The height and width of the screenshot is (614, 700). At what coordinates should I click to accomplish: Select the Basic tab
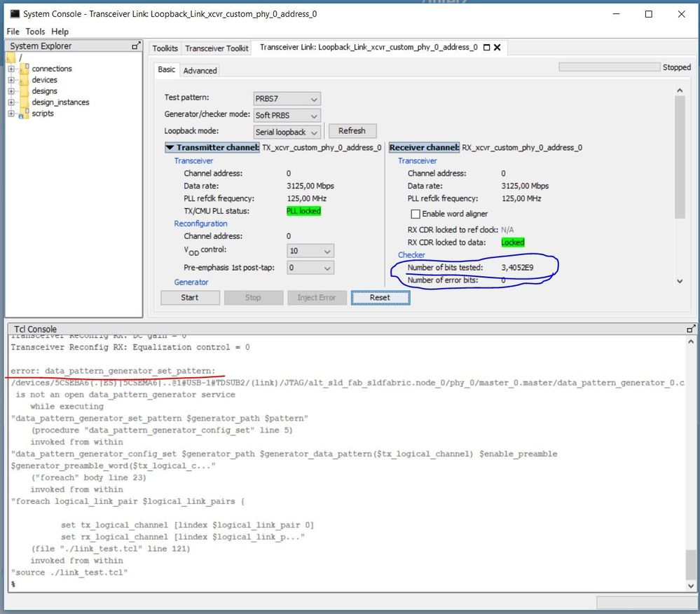[x=167, y=69]
